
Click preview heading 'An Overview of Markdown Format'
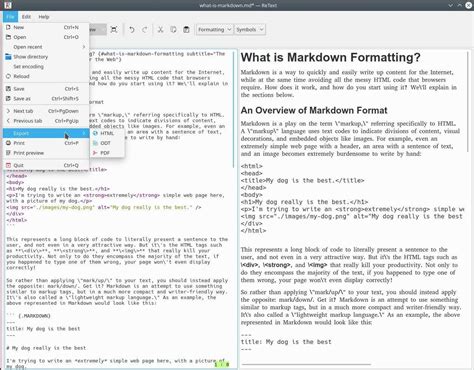coord(314,110)
